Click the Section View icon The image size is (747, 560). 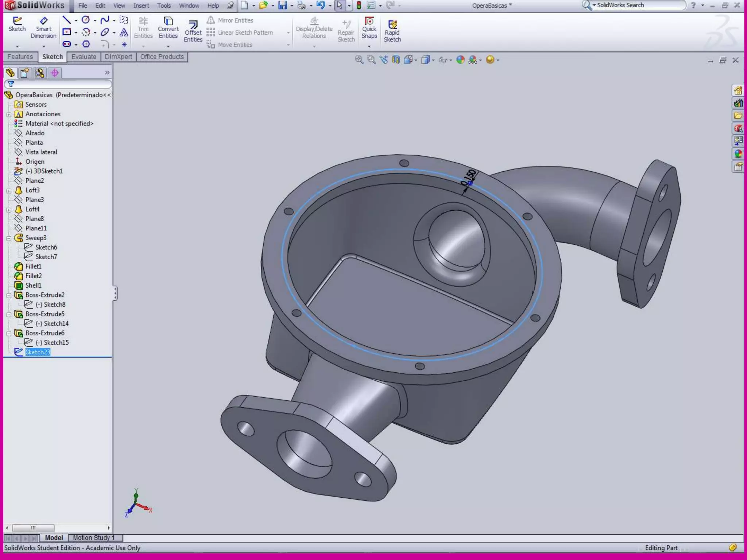point(396,60)
